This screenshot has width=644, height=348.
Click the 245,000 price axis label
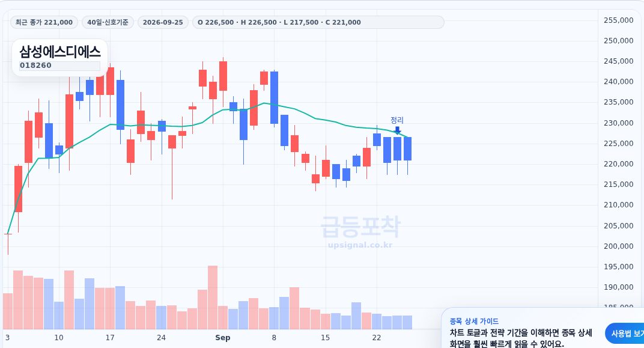point(619,61)
